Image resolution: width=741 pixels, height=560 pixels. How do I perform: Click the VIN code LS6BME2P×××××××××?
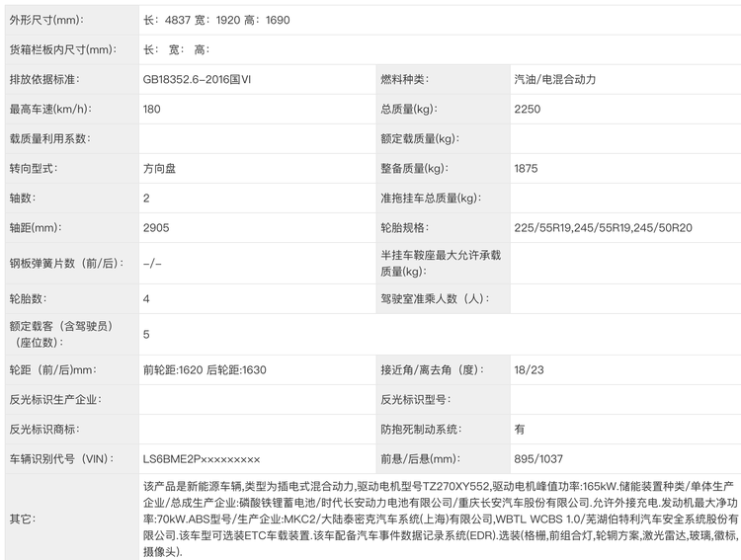(x=202, y=459)
